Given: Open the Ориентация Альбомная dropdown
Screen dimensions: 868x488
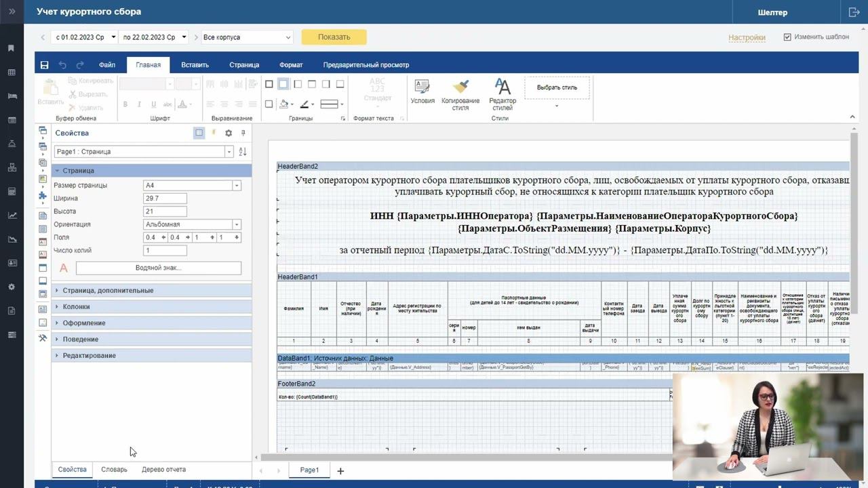Looking at the screenshot, I should pyautogui.click(x=237, y=224).
